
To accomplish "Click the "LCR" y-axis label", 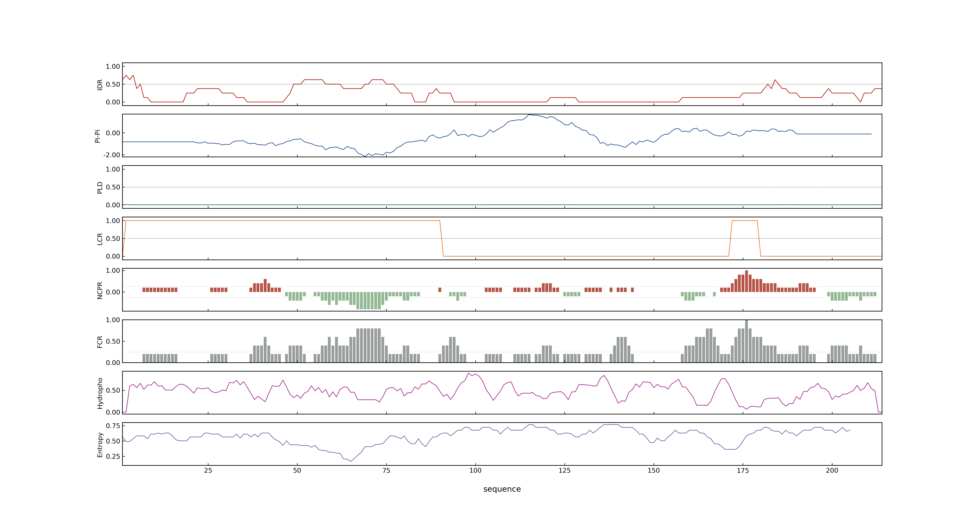I will click(x=100, y=239).
